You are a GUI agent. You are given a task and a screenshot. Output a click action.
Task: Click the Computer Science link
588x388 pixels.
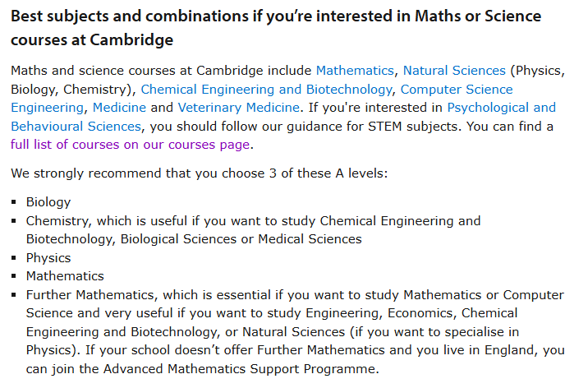pos(457,90)
